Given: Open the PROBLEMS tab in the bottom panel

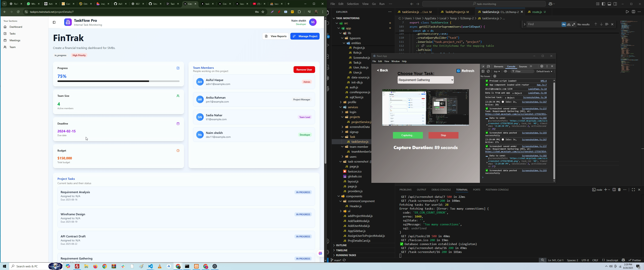Looking at the screenshot, I should 405,190.
